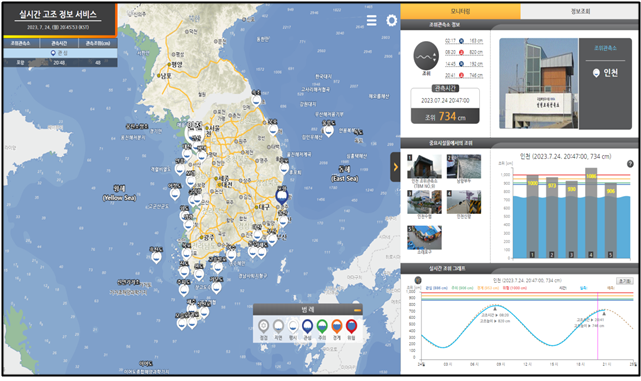
Task: Click the help question mark on bar chart
Action: coord(630,164)
